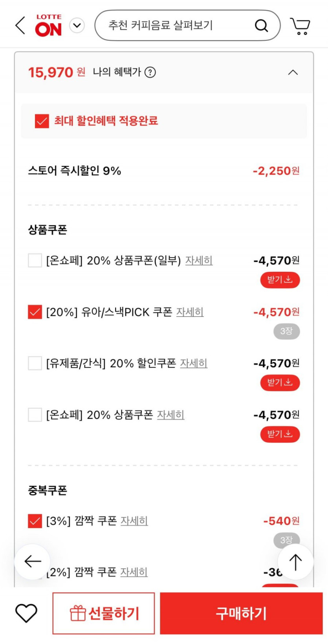The width and height of the screenshot is (328, 644).
Task: Add the product to wishlist with the heart
Action: [26, 613]
